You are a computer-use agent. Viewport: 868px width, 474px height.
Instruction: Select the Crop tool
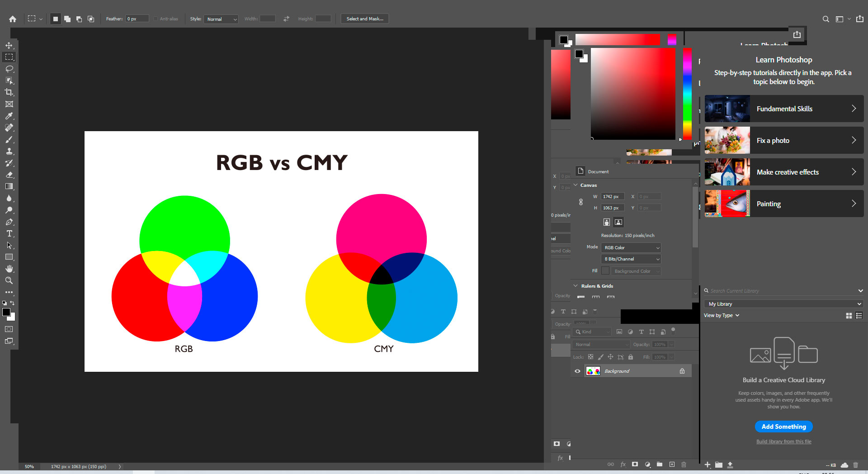click(x=9, y=92)
